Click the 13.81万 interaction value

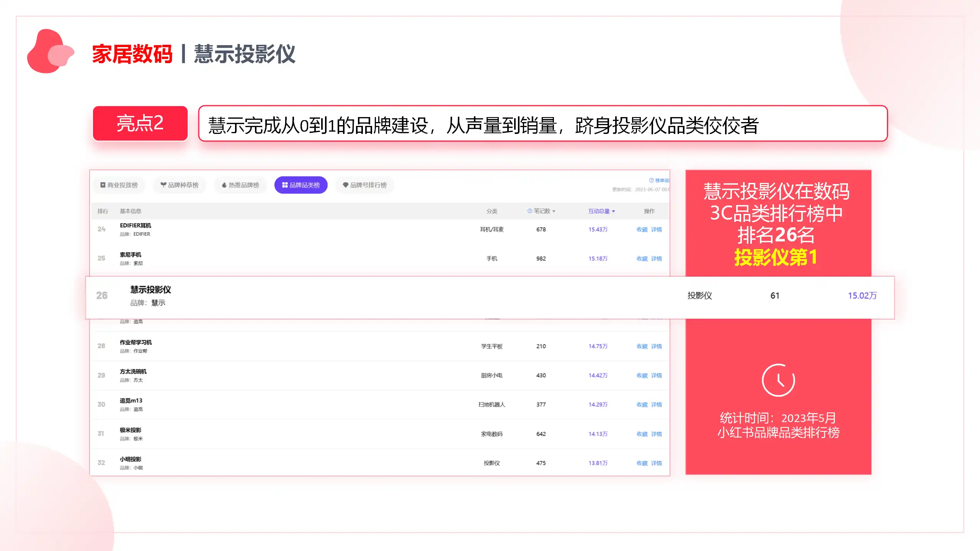coord(598,463)
